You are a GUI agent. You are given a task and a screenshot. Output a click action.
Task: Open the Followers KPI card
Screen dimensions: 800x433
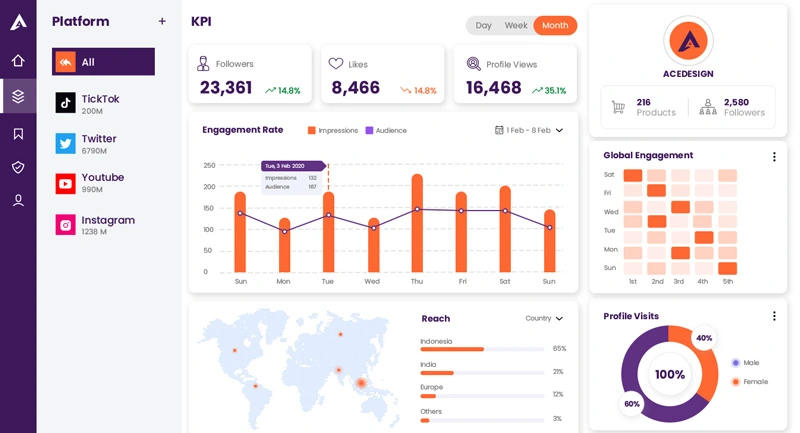click(x=249, y=75)
